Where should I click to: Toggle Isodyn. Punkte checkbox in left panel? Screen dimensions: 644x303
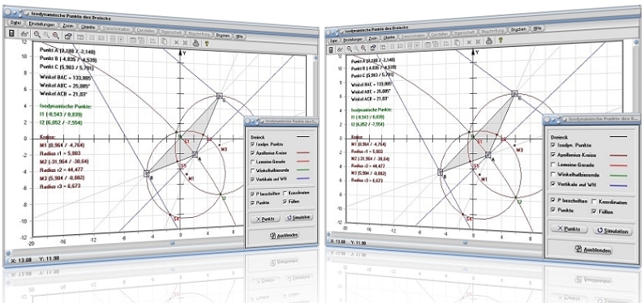(x=252, y=144)
